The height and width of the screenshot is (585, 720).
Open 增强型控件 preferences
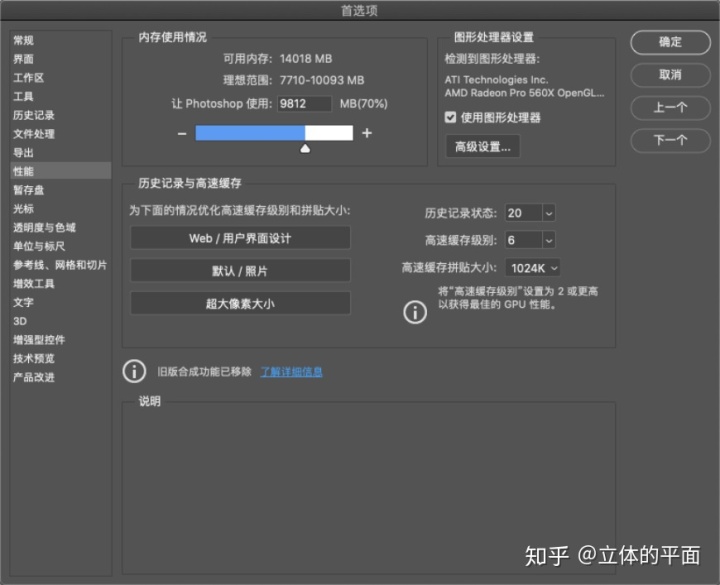(60, 340)
